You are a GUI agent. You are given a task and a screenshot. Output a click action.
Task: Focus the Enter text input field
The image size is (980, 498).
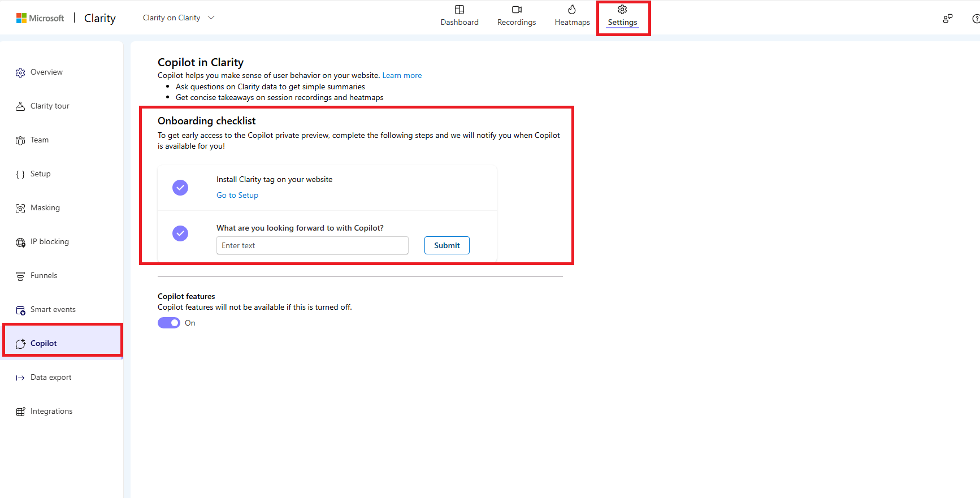pyautogui.click(x=313, y=245)
